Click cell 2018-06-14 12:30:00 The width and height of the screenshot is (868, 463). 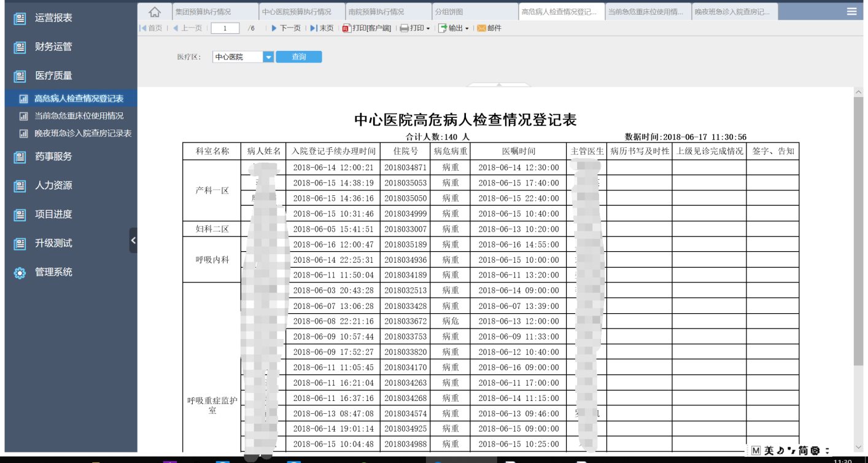click(x=519, y=168)
